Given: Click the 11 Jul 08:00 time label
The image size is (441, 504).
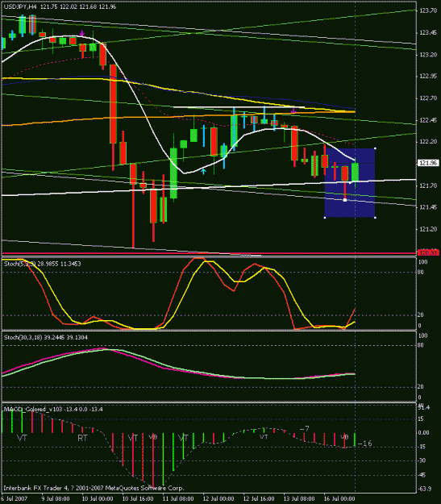Looking at the screenshot, I should (177, 498).
